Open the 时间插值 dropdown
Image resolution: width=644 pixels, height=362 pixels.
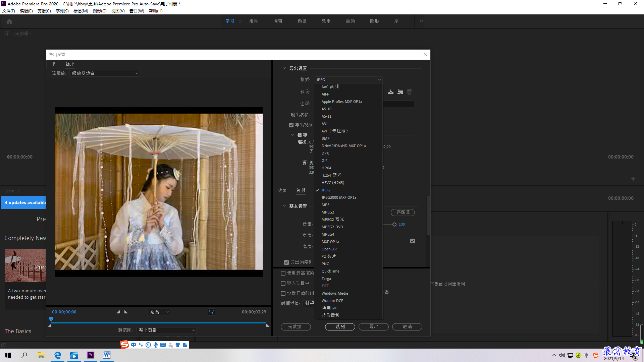point(309,303)
